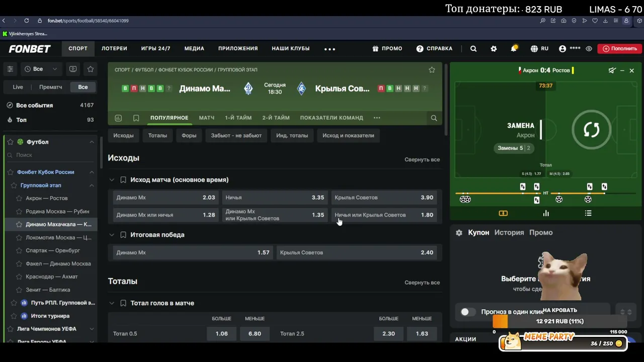644x362 pixels.
Task: Bet on Динамо Мх at 2.03
Action: tap(166, 198)
